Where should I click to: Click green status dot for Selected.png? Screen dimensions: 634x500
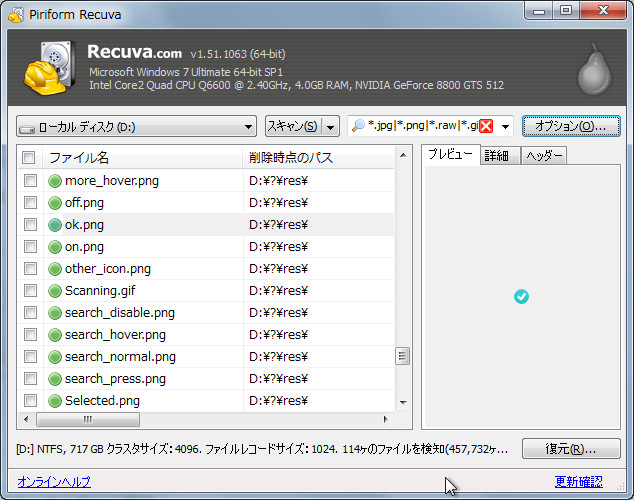(x=55, y=401)
